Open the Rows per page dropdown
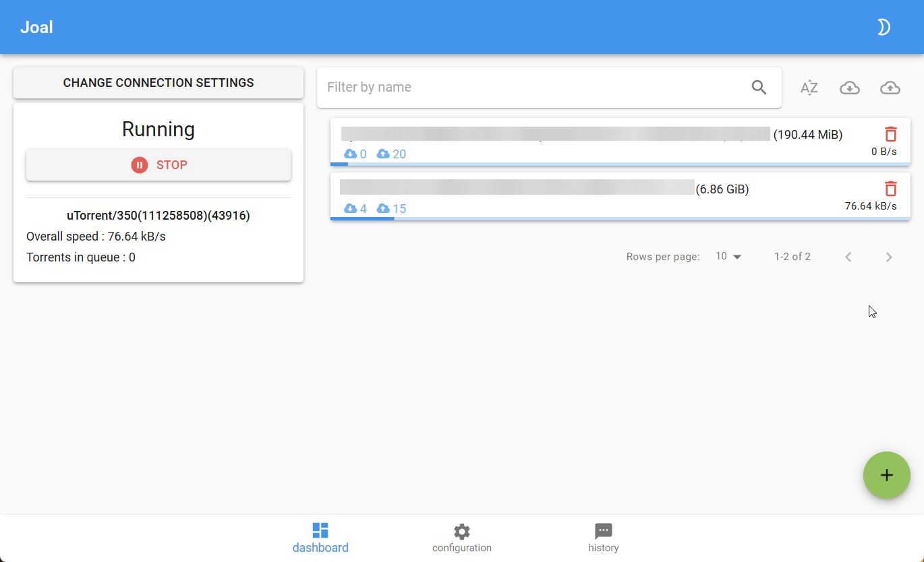 tap(728, 257)
